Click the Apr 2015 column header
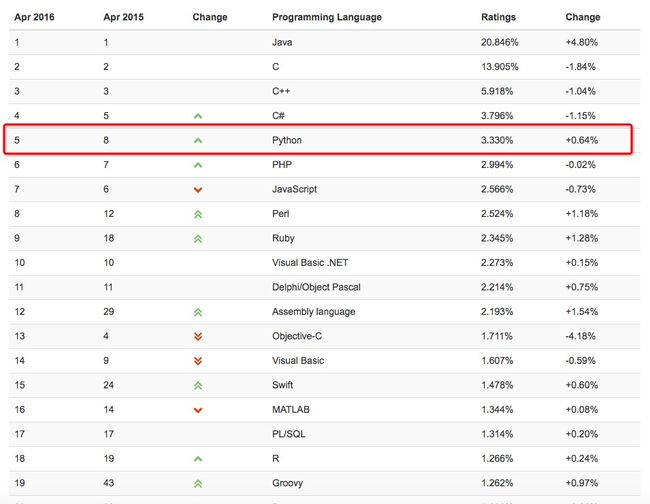This screenshot has height=504, width=650. [123, 17]
